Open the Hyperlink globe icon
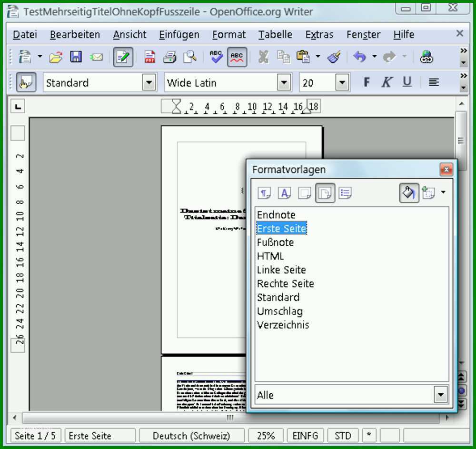The width and height of the screenshot is (476, 449). (x=426, y=57)
